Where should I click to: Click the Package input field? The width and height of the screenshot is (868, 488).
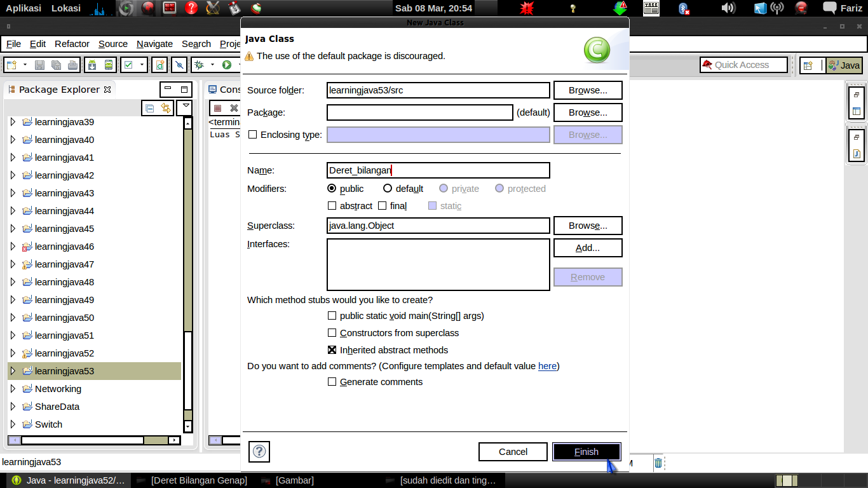(x=420, y=112)
